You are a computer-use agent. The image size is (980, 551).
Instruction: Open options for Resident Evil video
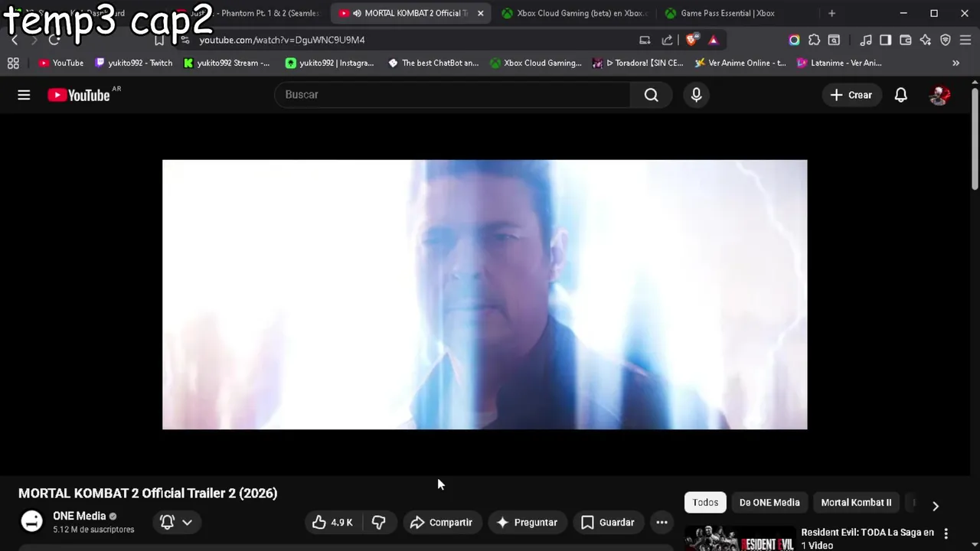pyautogui.click(x=946, y=533)
